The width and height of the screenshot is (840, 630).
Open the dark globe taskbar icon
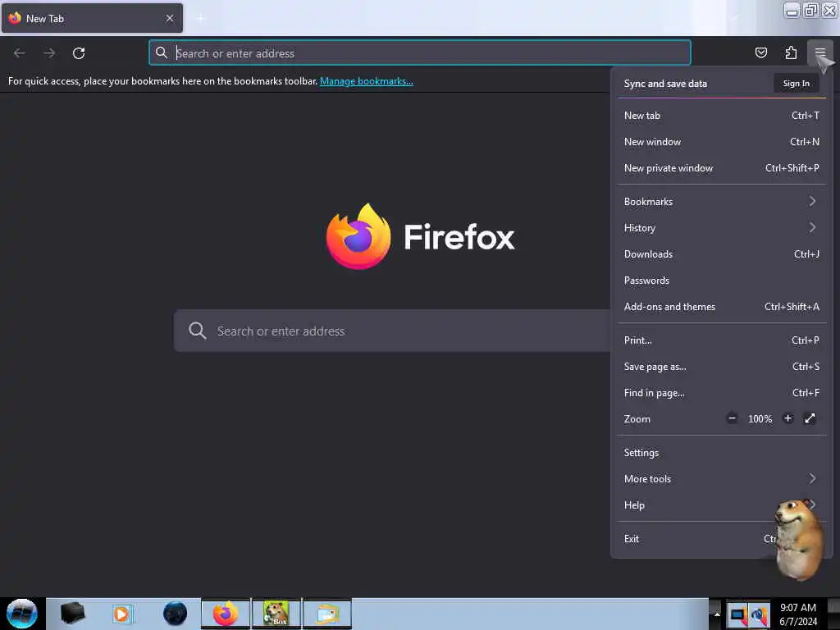[x=176, y=614]
